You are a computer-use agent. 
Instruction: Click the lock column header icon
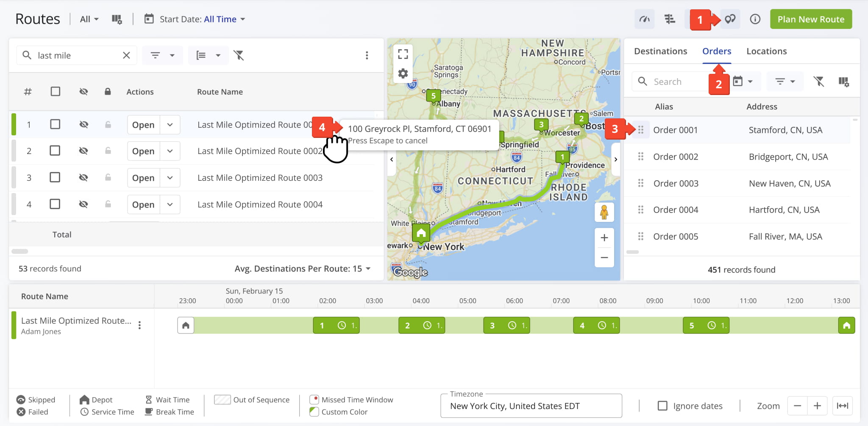pyautogui.click(x=108, y=92)
